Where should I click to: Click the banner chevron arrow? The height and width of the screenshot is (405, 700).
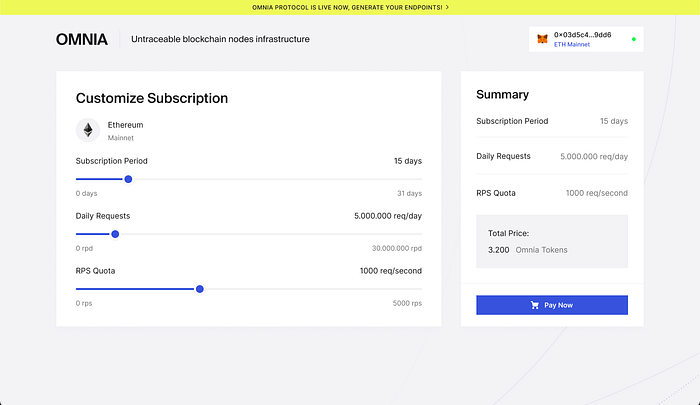[x=447, y=7]
